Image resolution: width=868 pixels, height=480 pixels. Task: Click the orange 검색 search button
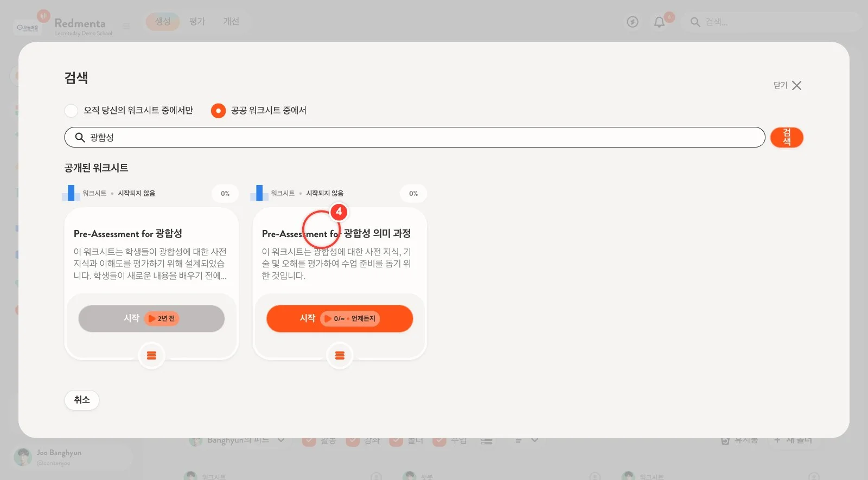tap(787, 137)
